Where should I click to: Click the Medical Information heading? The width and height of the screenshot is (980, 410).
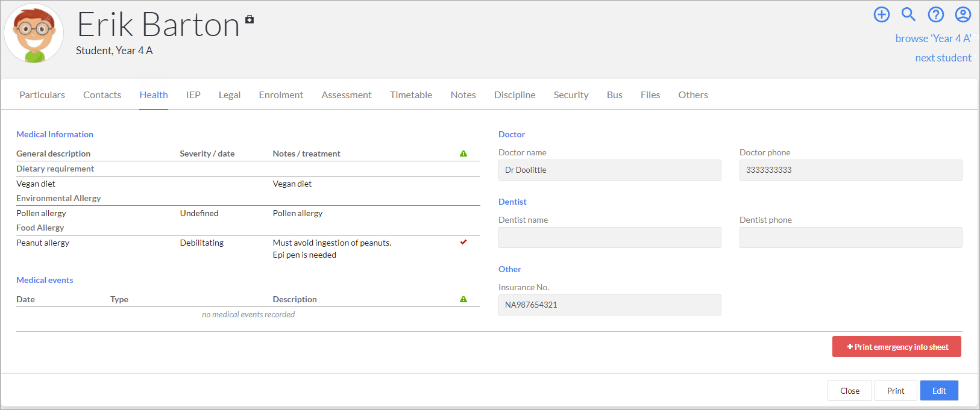tap(55, 134)
